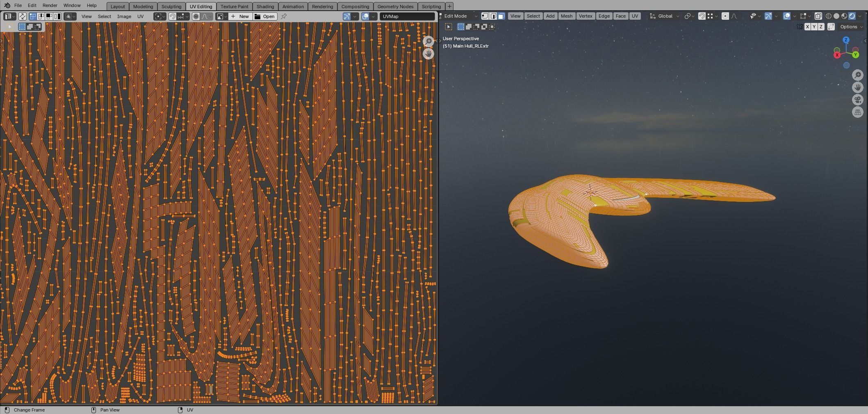Click Edge menu in 3D viewport
Screen dimensions: 868x414
(604, 16)
